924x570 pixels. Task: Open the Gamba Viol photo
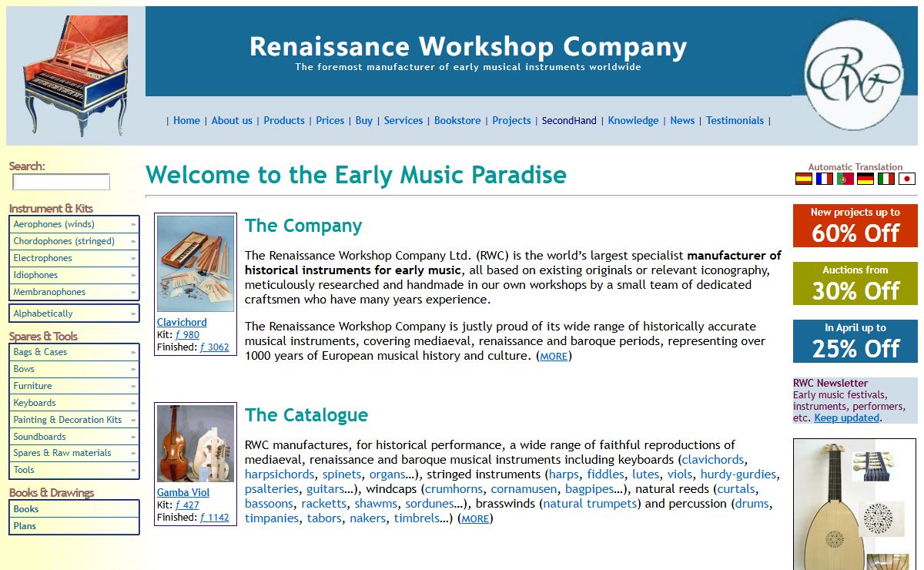pos(196,444)
